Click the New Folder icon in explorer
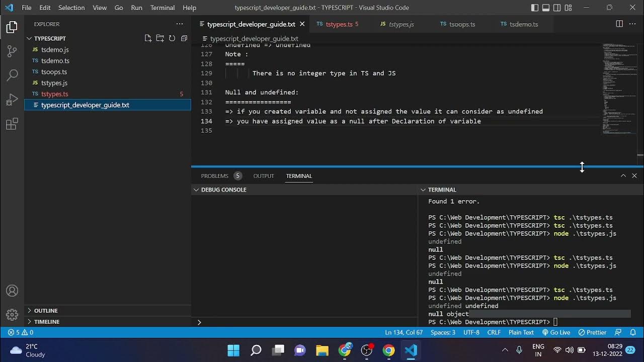 (x=160, y=38)
